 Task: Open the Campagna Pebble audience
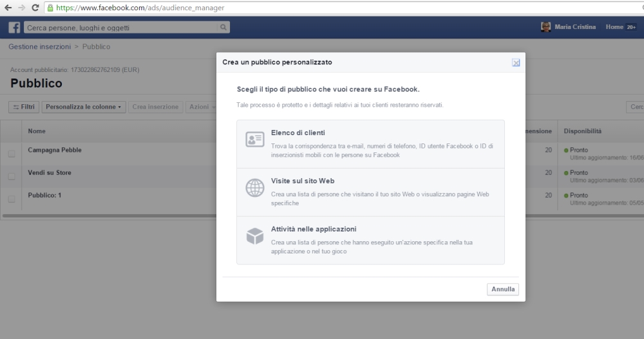55,150
